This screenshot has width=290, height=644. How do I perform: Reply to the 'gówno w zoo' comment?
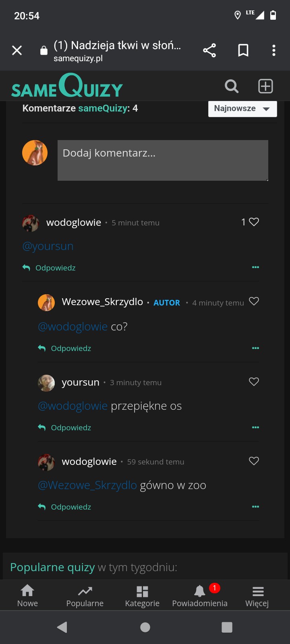[x=65, y=507]
